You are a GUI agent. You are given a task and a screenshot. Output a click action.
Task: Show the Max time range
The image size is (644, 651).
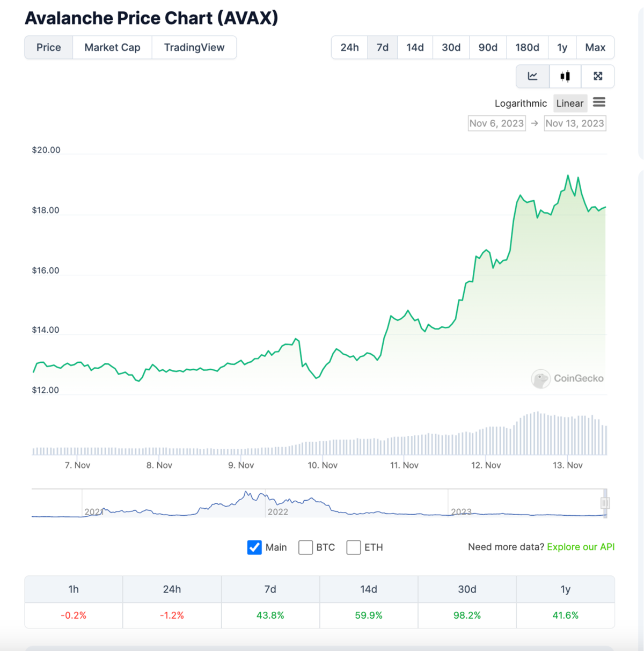(x=595, y=47)
